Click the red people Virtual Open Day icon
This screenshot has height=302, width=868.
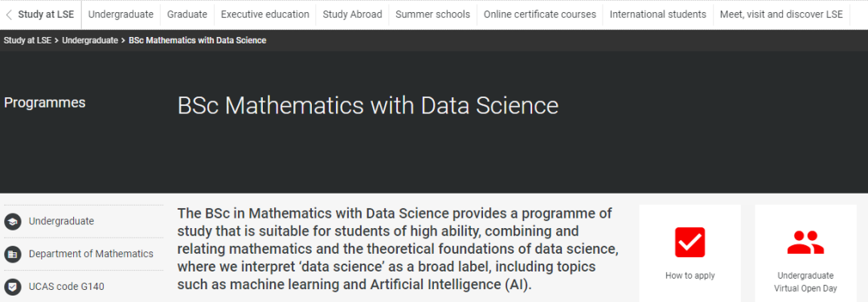805,243
